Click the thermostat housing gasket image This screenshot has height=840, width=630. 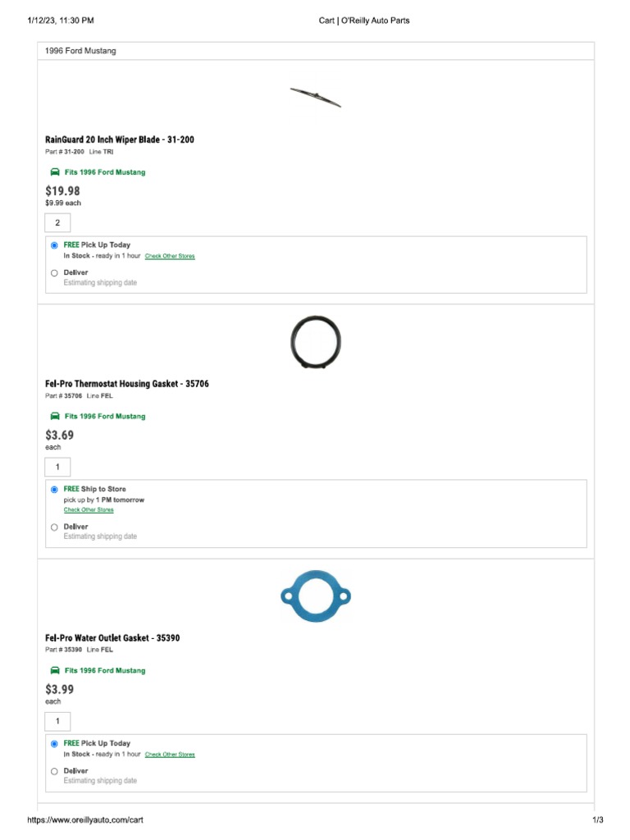coord(315,341)
